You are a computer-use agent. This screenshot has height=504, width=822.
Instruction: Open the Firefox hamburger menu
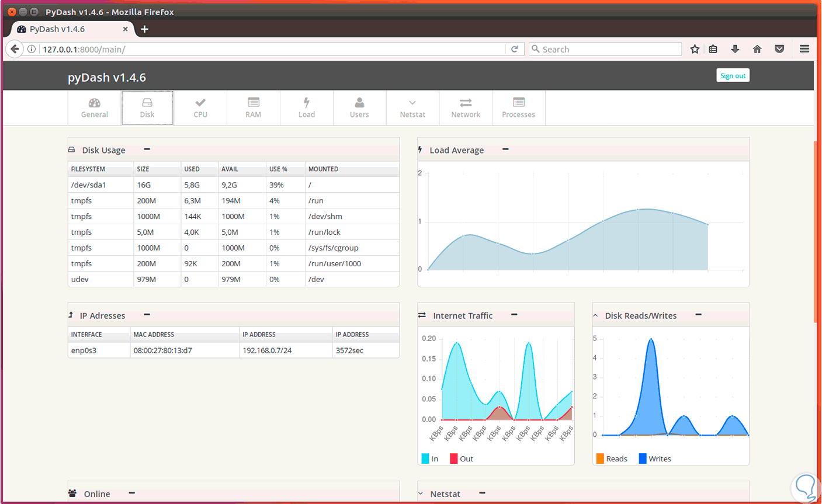(804, 48)
